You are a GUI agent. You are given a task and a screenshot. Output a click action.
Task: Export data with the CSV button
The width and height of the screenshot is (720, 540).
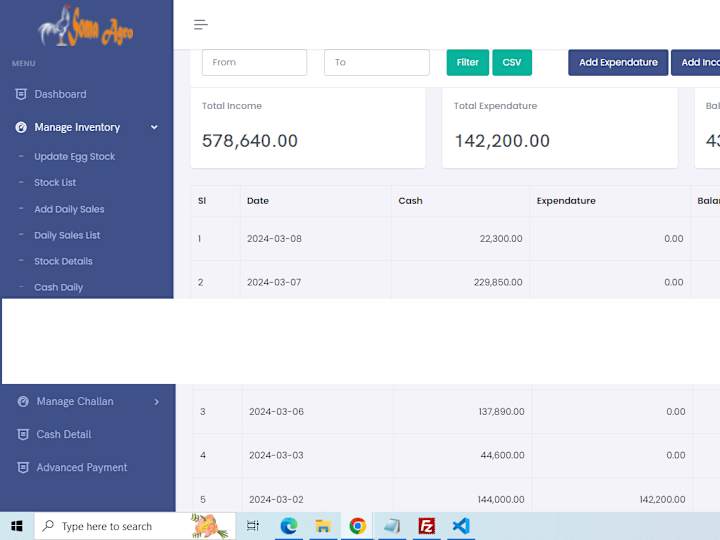(x=512, y=62)
